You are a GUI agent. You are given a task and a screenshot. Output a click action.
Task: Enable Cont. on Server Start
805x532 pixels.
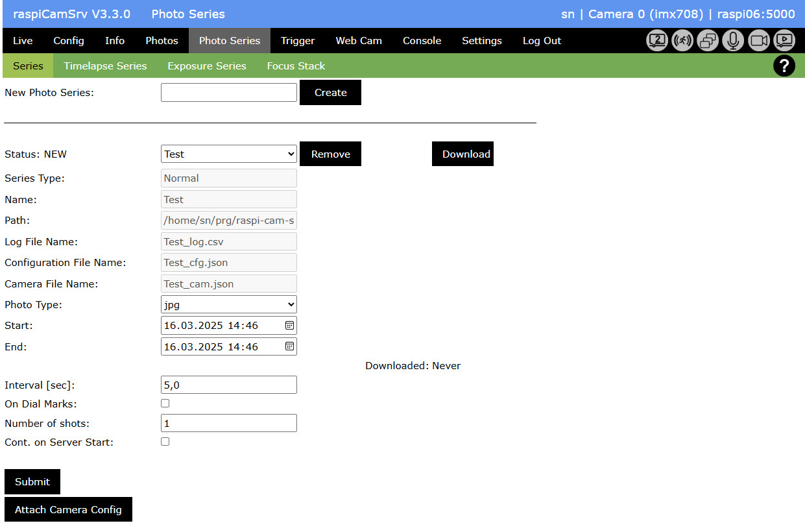[x=165, y=441]
